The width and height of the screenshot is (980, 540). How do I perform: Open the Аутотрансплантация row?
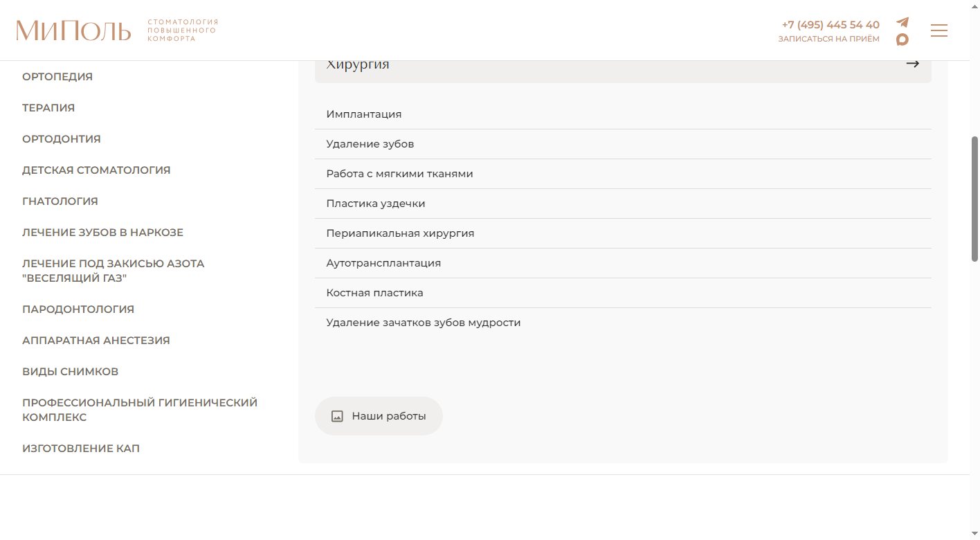coord(623,263)
